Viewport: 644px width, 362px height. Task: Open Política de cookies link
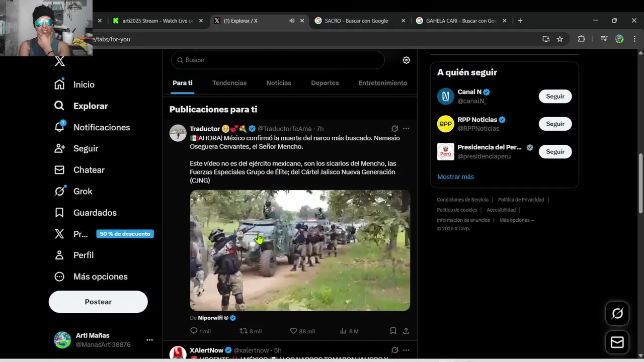coord(457,210)
